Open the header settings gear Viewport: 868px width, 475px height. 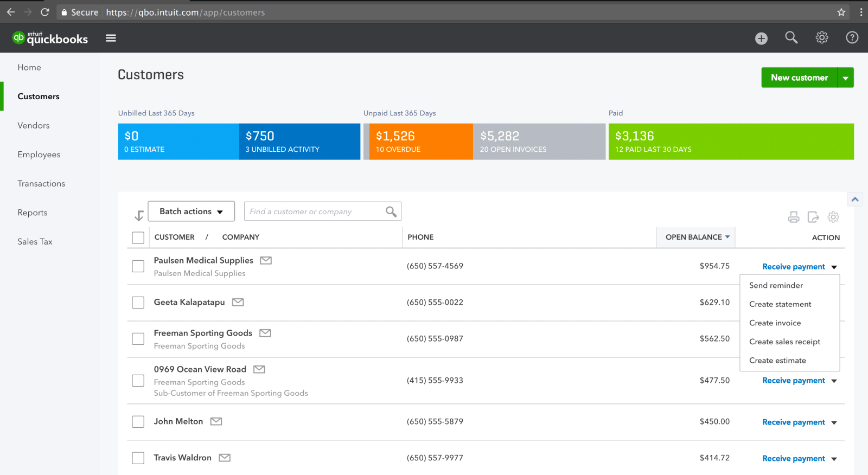pyautogui.click(x=822, y=37)
